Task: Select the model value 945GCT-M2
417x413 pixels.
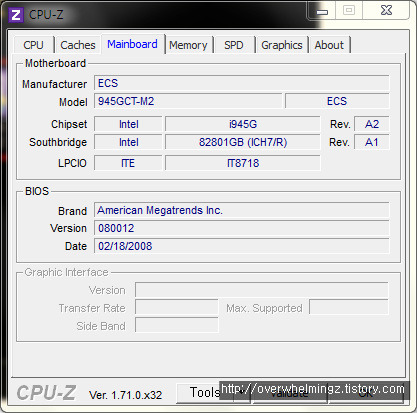Action: 188,101
